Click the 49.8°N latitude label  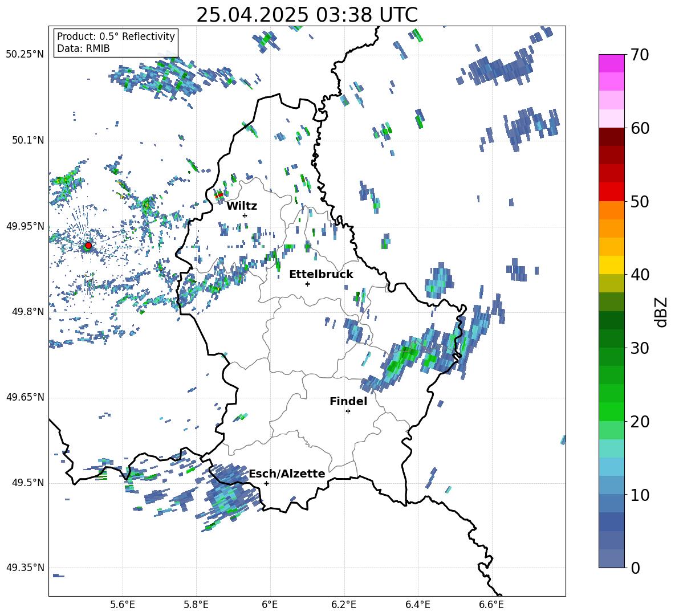[x=27, y=312]
